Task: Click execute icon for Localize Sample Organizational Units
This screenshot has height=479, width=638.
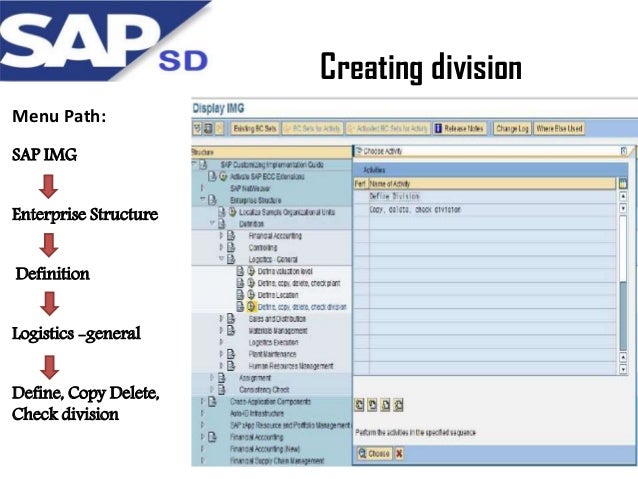Action: 232,212
